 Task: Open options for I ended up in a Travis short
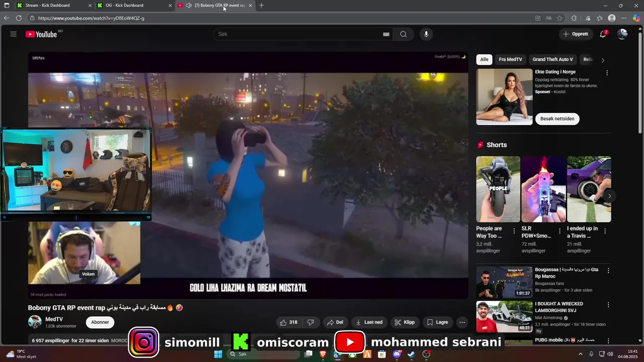pos(605,231)
